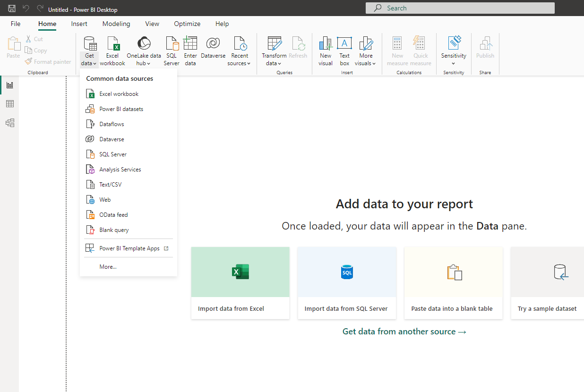Choose Blank query menu entry

point(129,230)
